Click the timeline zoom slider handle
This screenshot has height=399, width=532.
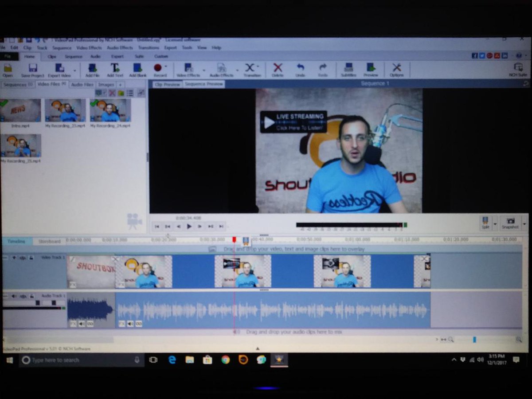[x=474, y=340]
